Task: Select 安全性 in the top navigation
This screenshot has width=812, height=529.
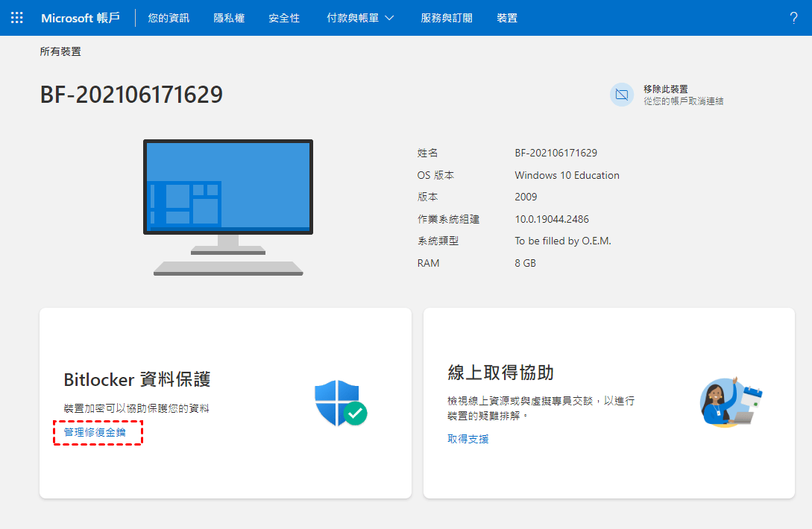Action: (284, 18)
